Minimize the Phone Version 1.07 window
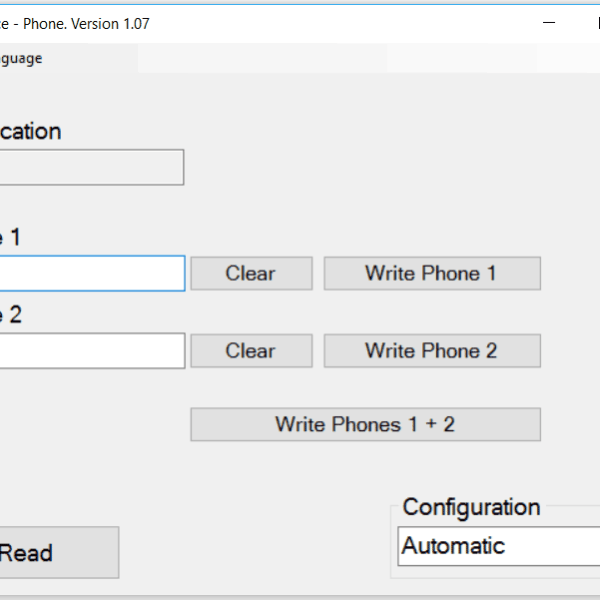This screenshot has height=600, width=600. [x=548, y=23]
